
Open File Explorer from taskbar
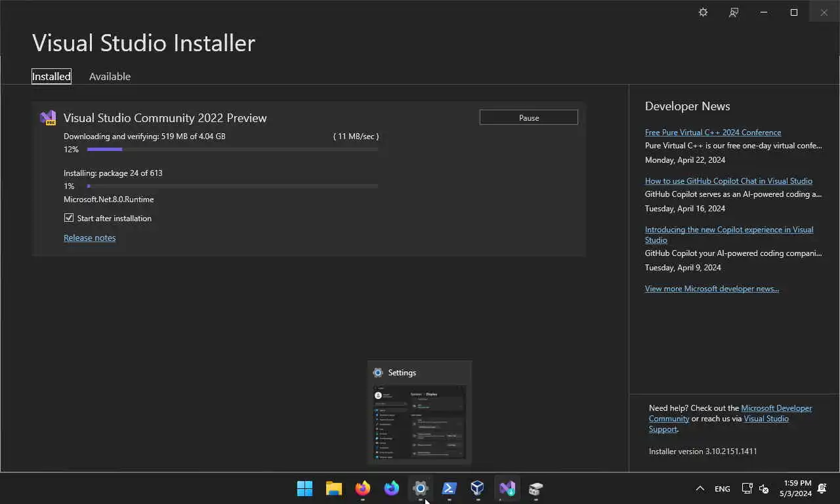tap(334, 488)
